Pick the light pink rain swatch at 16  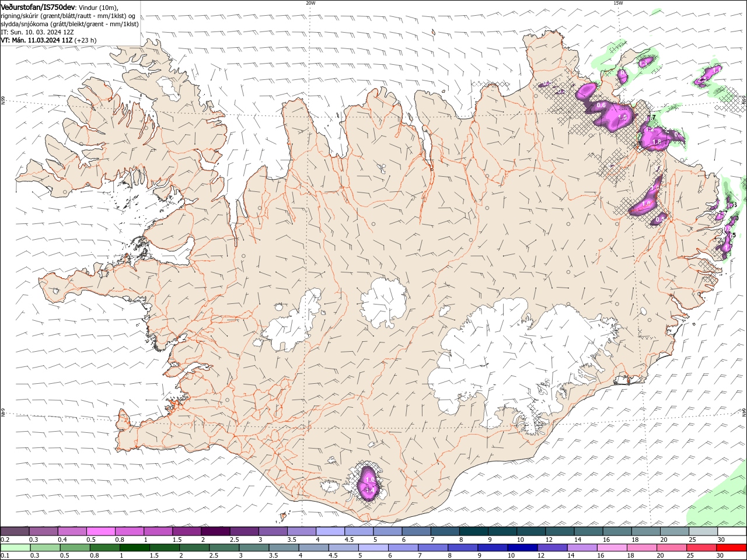[611, 547]
